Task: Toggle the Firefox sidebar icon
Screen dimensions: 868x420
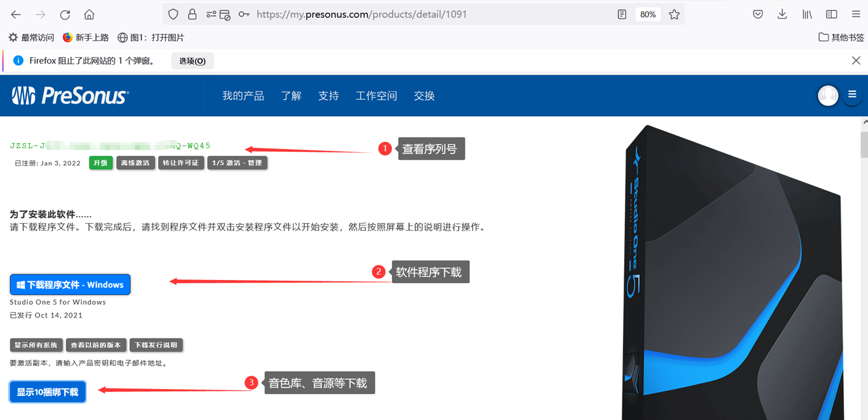Action: (x=832, y=15)
